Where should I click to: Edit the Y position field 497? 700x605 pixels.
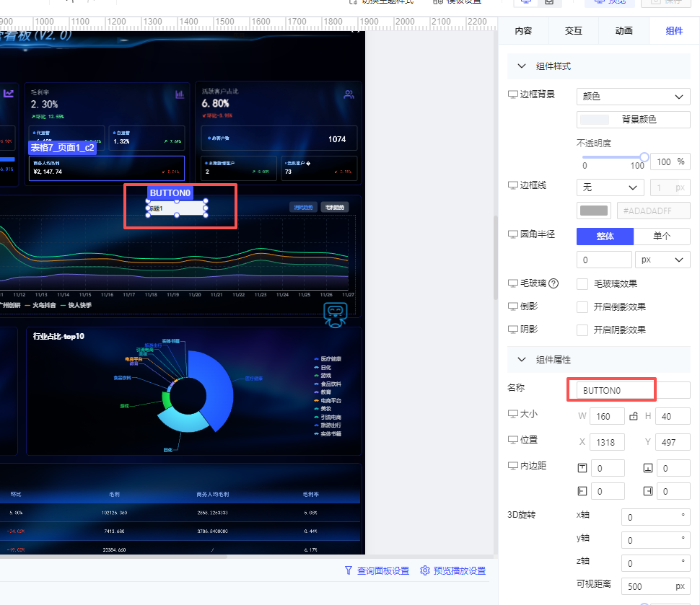click(673, 442)
